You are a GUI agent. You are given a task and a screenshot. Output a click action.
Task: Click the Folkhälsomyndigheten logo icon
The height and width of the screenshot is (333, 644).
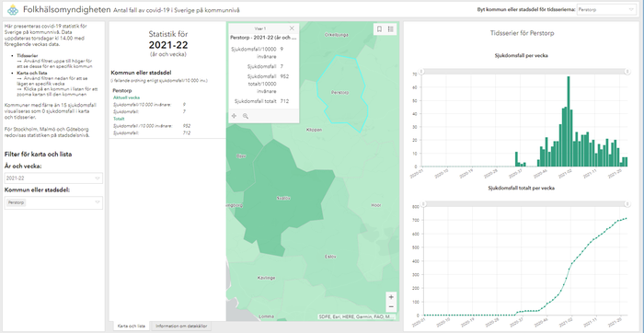point(13,9)
